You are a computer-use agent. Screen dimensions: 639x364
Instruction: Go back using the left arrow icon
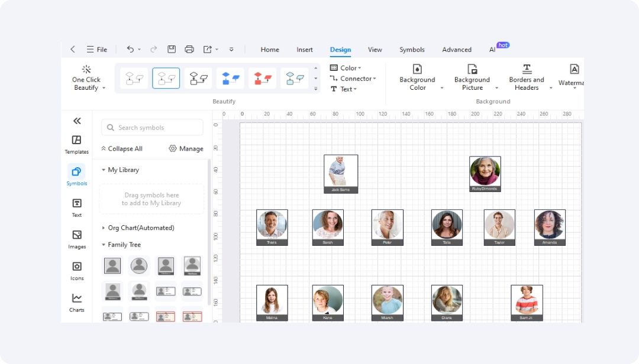[x=73, y=49]
